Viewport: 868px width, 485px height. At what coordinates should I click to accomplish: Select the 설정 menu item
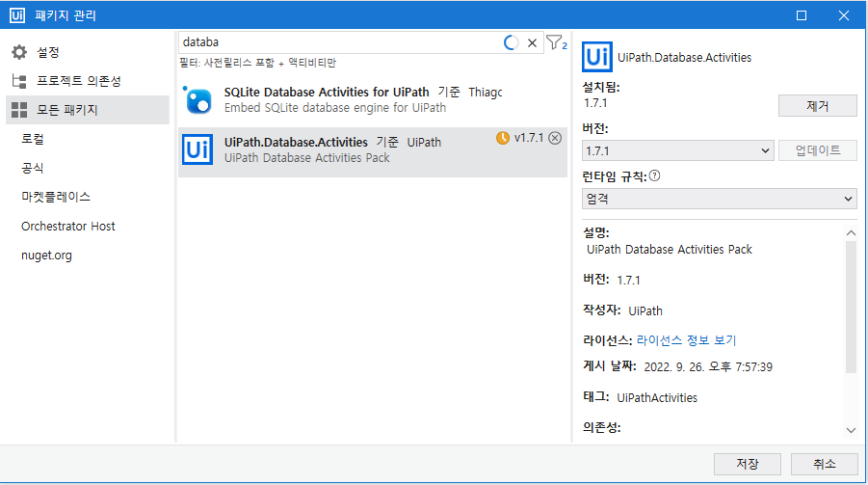click(x=87, y=52)
